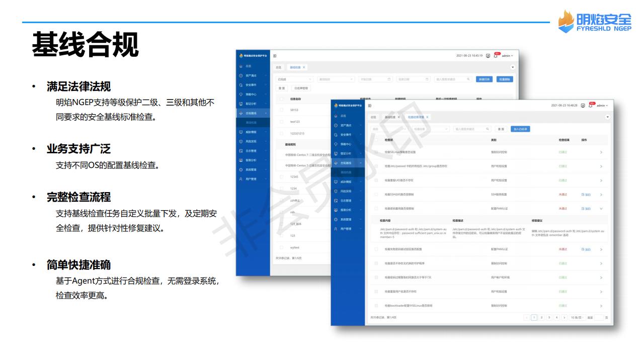The image size is (644, 362).
Task: Tick the checkbox for 检查重复UID是否不存在
Action: point(375,180)
